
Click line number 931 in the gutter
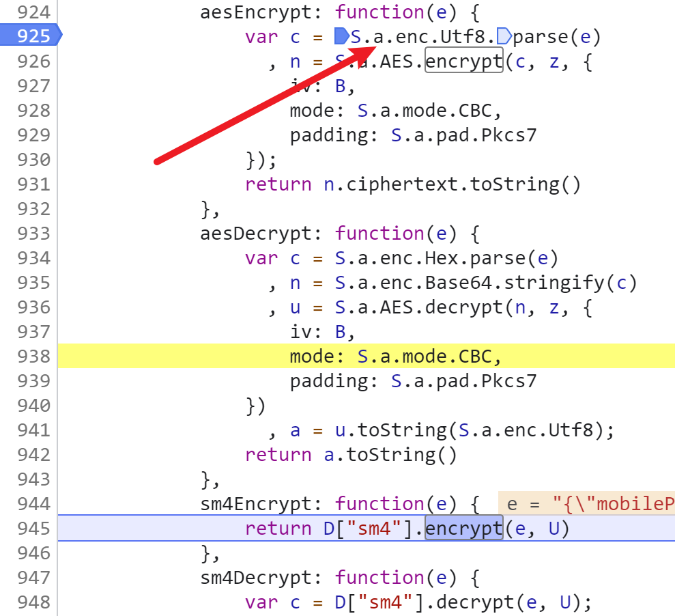(x=33, y=184)
